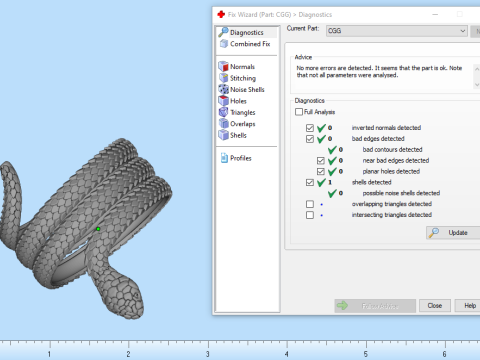
Task: Open the Triangles page label
Action: coord(243,112)
